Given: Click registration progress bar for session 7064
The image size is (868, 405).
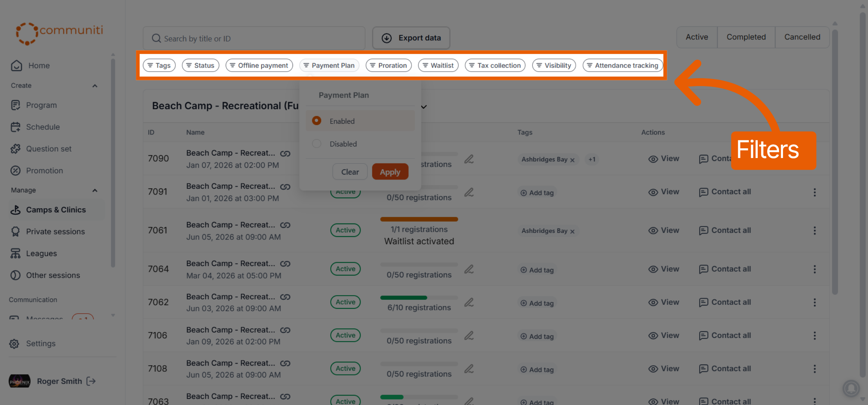Looking at the screenshot, I should 419,265.
